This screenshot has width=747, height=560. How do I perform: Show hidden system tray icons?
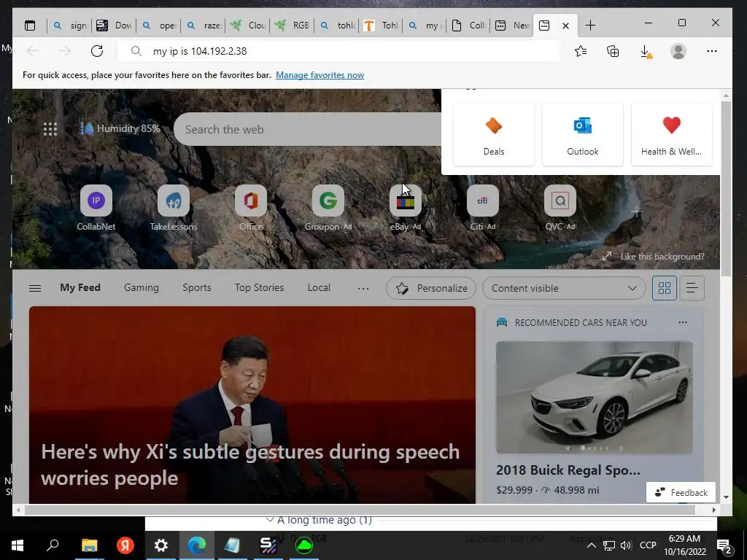[591, 545]
